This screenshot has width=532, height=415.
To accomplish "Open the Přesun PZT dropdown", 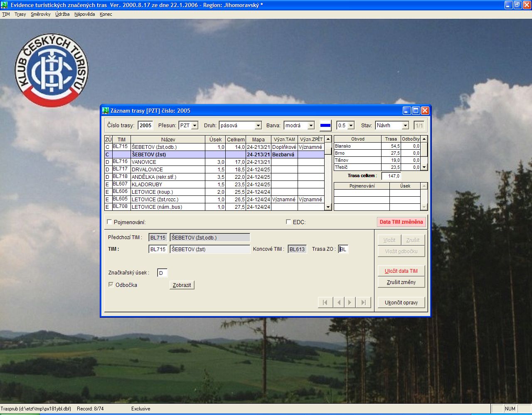I will click(x=195, y=126).
